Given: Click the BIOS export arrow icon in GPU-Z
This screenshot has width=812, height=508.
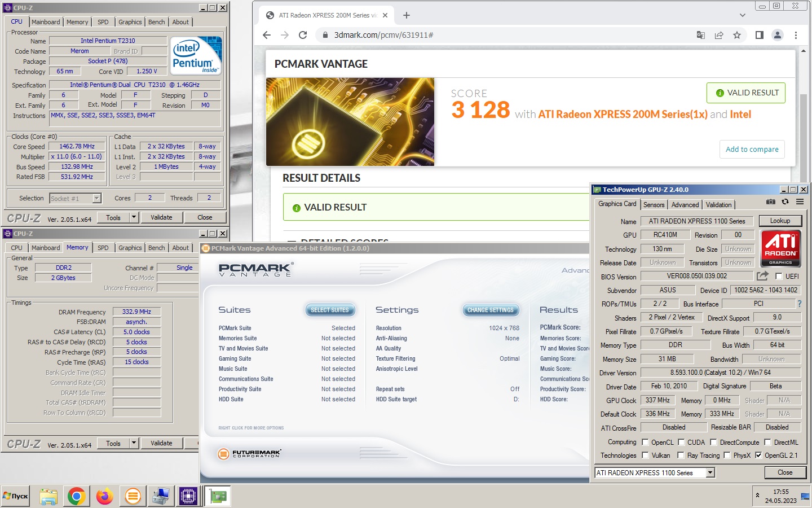Looking at the screenshot, I should [762, 276].
